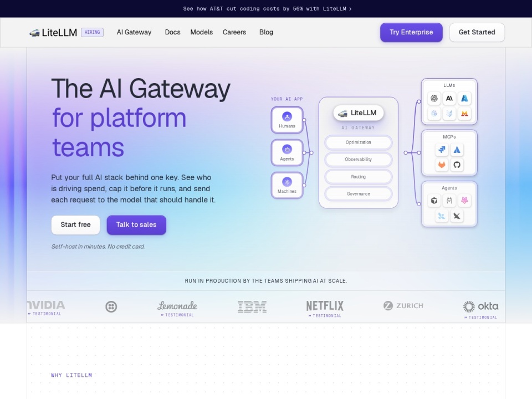The image size is (532, 399).
Task: Click the Mistral icon in LLMs box
Action: click(x=464, y=114)
